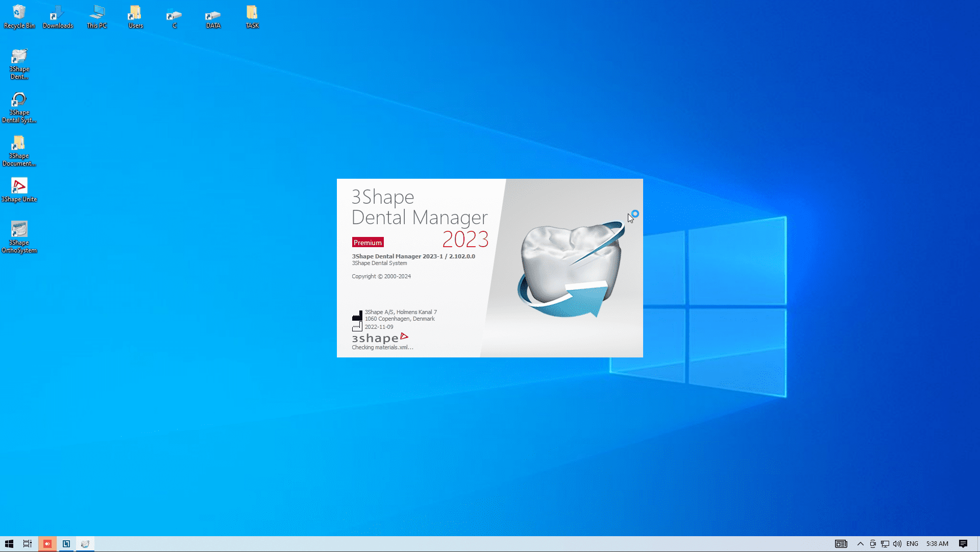Open the C drive shortcut
Viewport: 980px width, 552px height.
coord(174,16)
